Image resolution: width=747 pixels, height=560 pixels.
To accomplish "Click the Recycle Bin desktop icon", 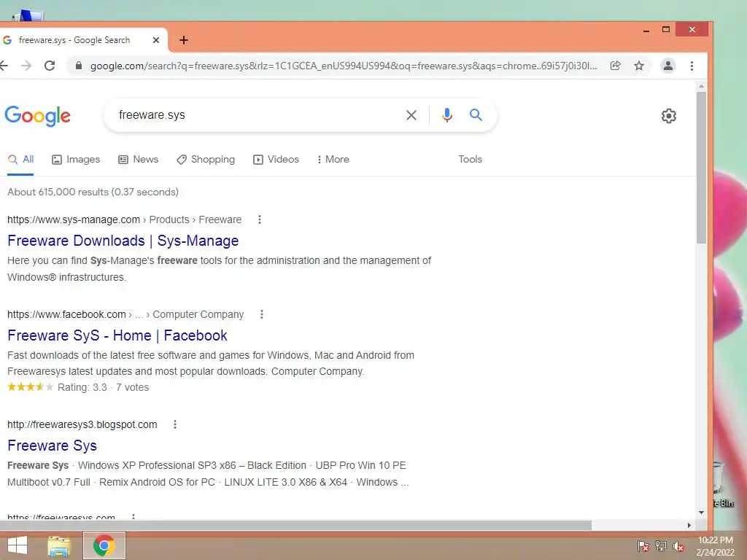I will tap(723, 485).
